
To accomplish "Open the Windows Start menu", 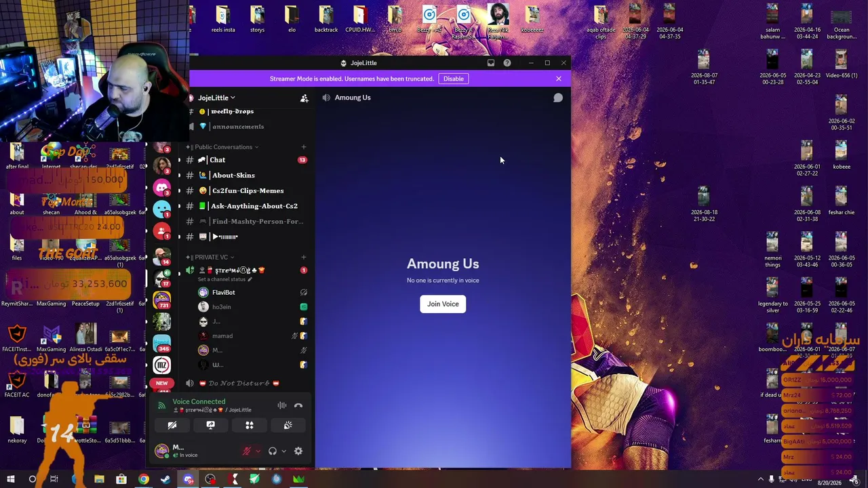I will click(10, 480).
